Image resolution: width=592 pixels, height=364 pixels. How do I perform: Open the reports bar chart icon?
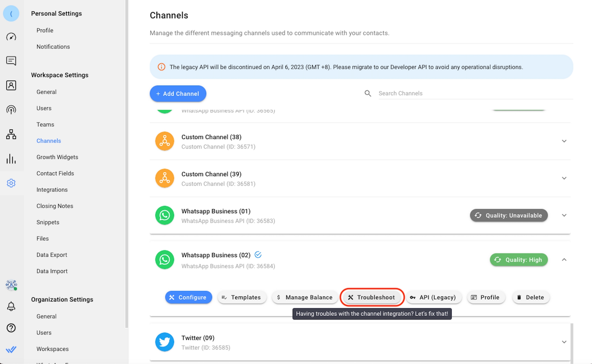[x=11, y=159]
